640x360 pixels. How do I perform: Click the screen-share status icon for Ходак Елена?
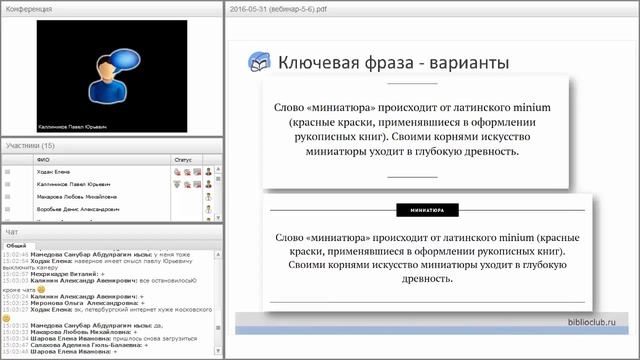point(197,172)
